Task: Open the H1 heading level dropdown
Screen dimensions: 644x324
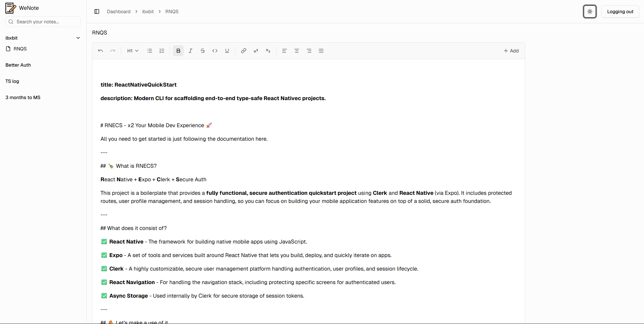Action: click(x=133, y=51)
